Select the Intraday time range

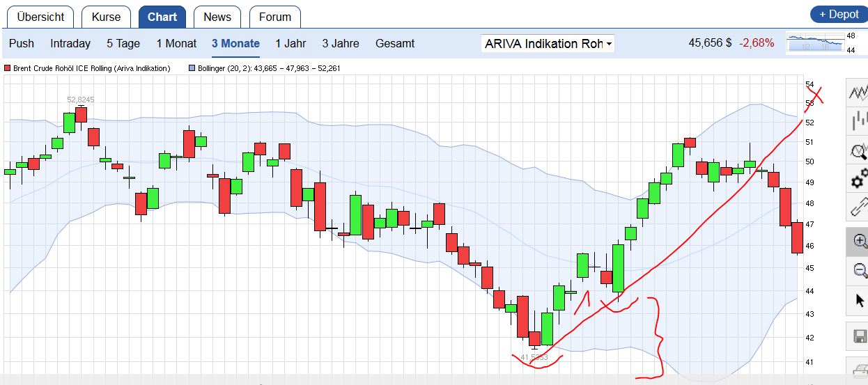[x=70, y=43]
